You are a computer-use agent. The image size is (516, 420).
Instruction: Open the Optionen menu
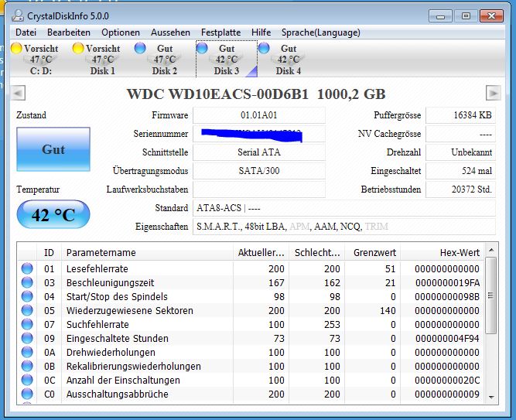click(x=121, y=32)
